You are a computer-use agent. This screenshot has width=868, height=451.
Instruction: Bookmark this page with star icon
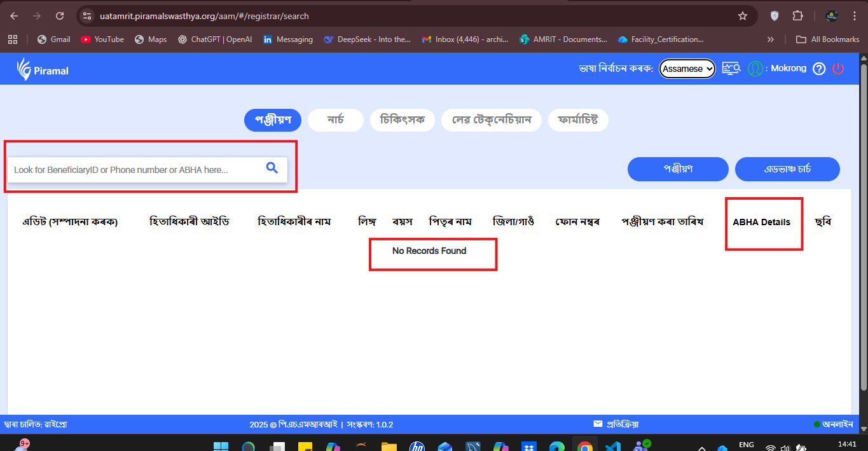(742, 16)
